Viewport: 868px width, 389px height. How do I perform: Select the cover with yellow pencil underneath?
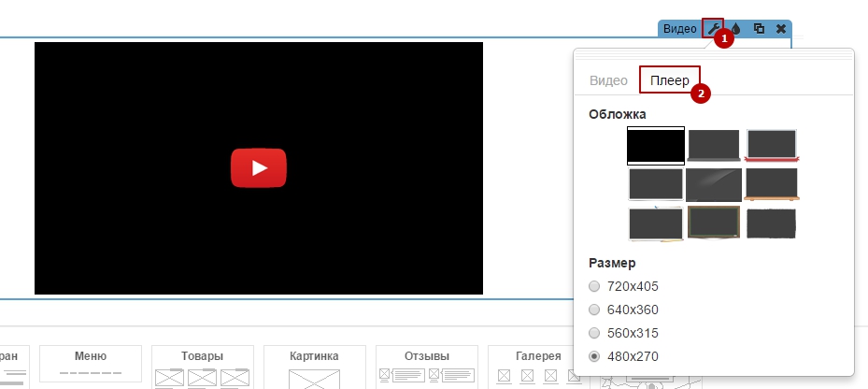(x=655, y=223)
